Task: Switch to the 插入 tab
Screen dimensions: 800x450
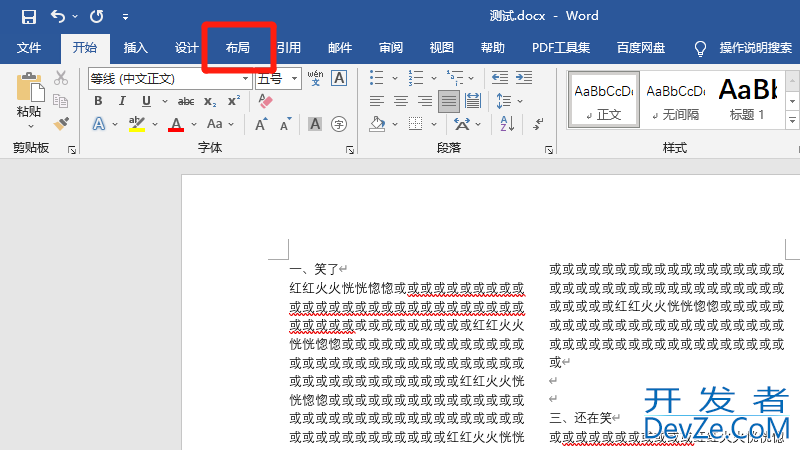Action: [135, 48]
